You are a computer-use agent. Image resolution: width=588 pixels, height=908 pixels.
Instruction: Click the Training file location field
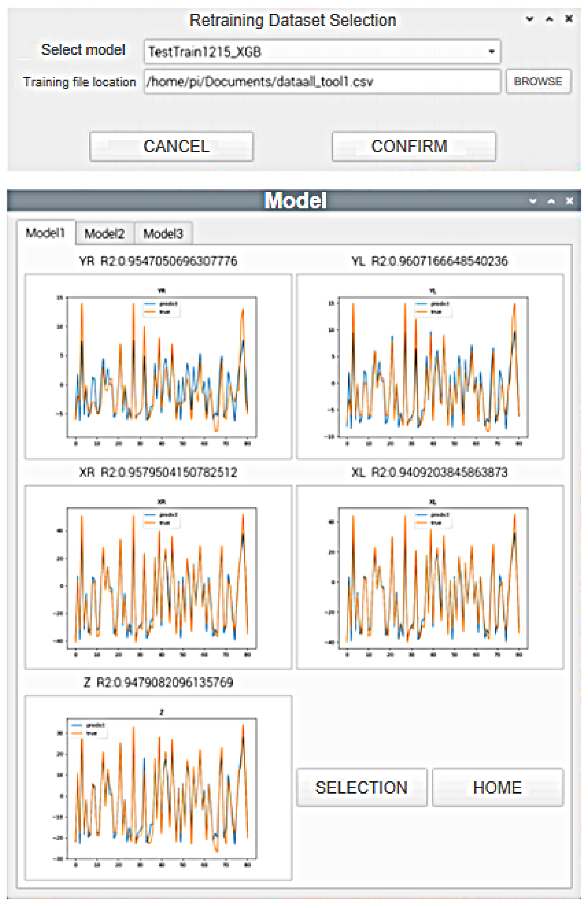click(x=322, y=82)
